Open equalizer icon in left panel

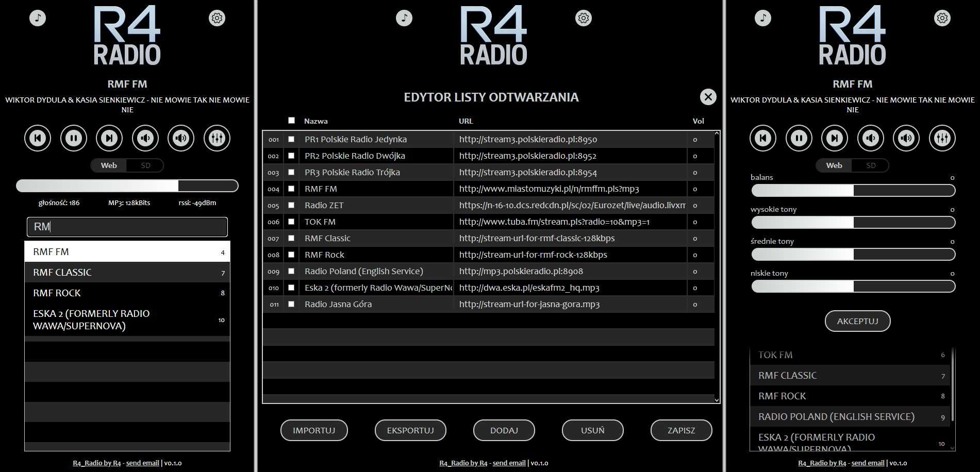(x=217, y=138)
